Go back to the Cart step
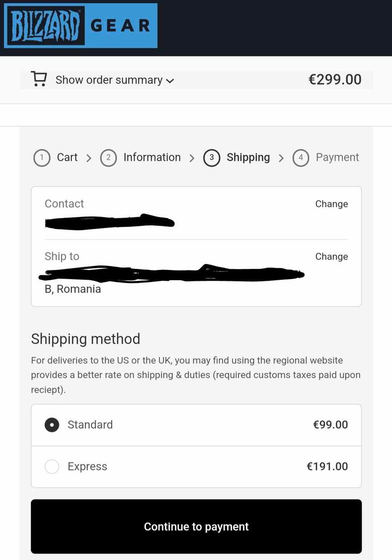Image resolution: width=392 pixels, height=560 pixels. 67,157
